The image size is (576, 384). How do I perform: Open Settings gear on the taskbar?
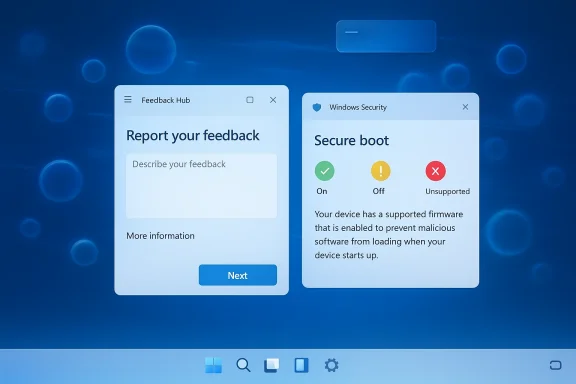tap(331, 365)
